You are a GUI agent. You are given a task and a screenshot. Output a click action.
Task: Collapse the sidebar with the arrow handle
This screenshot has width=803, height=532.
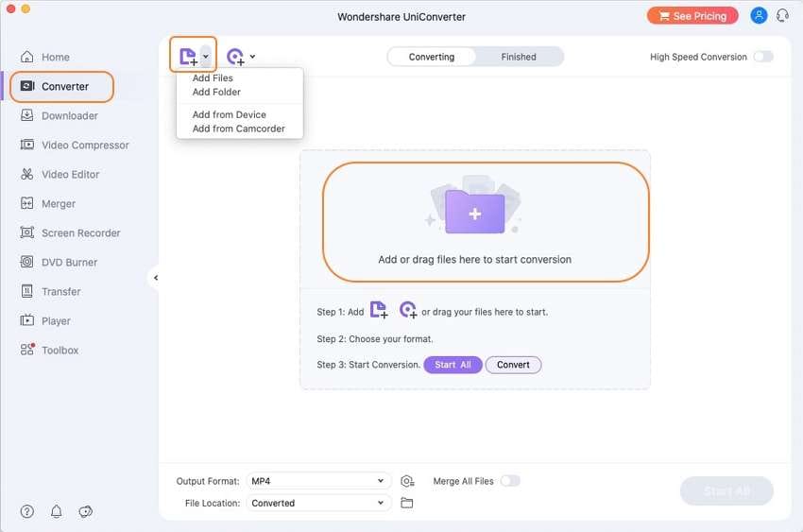coord(155,278)
